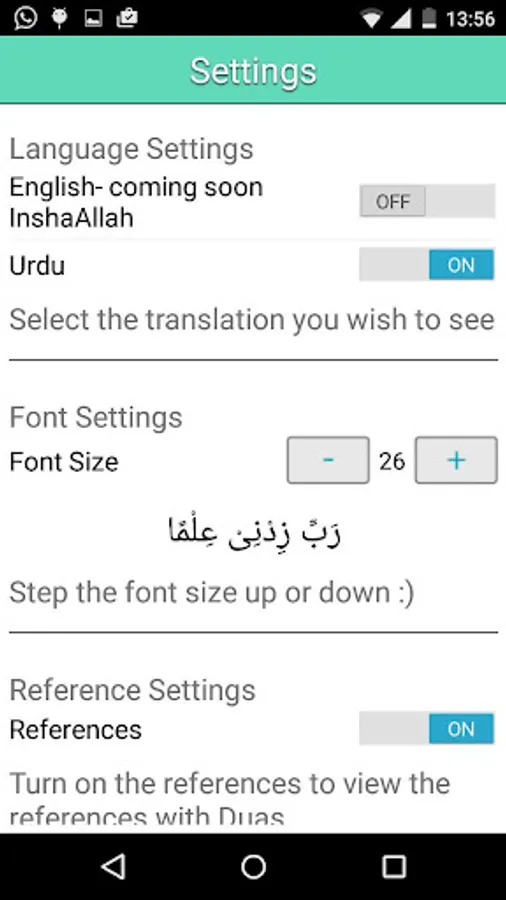The height and width of the screenshot is (900, 506).
Task: Tap the status bar clock showing 13:56
Action: 470,19
